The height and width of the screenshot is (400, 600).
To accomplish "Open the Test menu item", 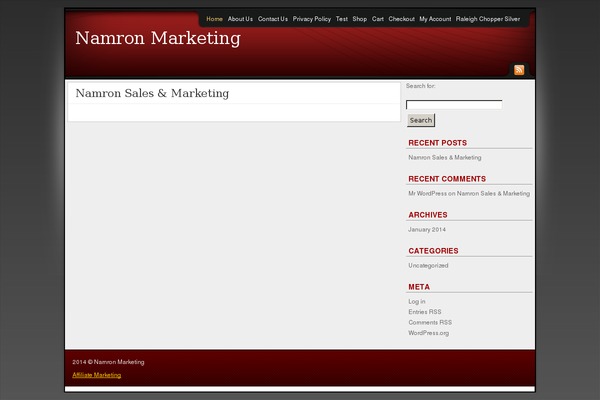I will [x=342, y=19].
